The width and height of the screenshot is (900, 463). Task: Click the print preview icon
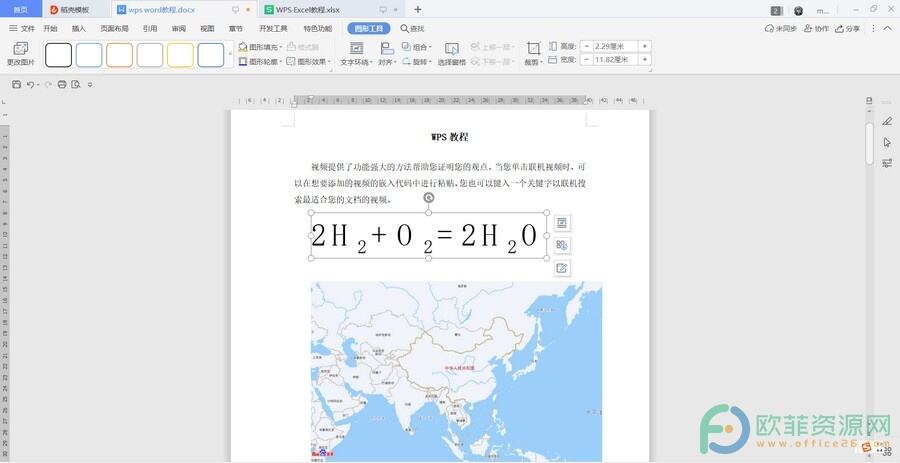pos(76,84)
